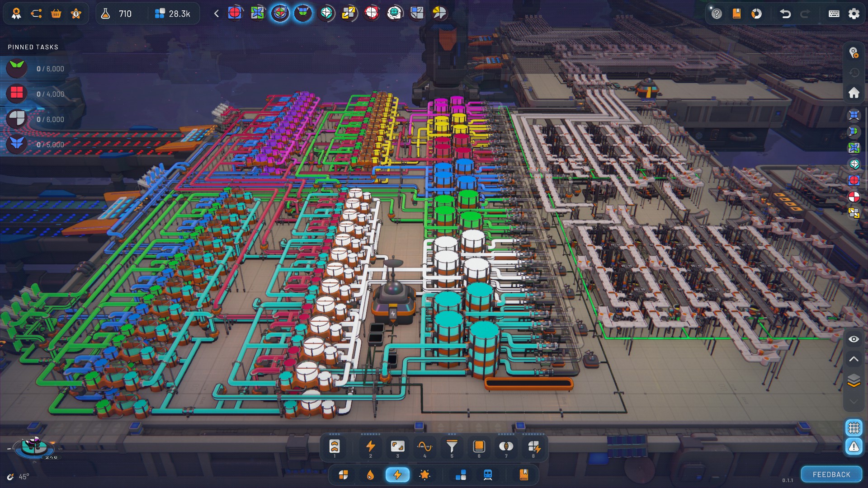
Task: Open the layers stack selector
Action: click(854, 380)
